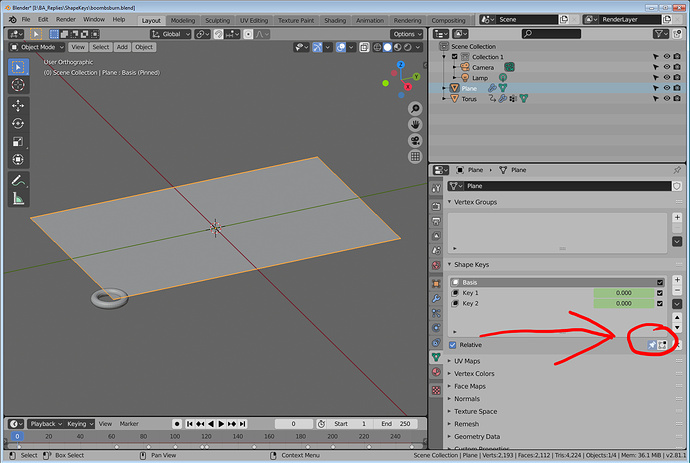Screen dimensions: 690x463
Task: Hide Torus in viewport via eye icon
Action: [x=667, y=99]
